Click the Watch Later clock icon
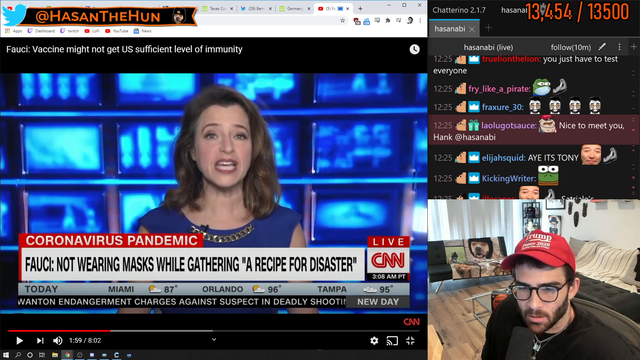640x360 pixels. coord(414,49)
